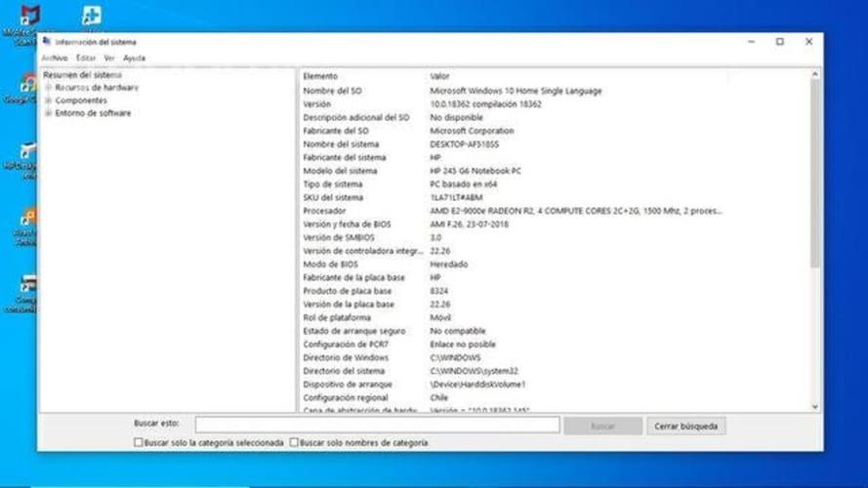Image resolution: width=868 pixels, height=488 pixels.
Task: Select the Versión row
Action: point(556,104)
